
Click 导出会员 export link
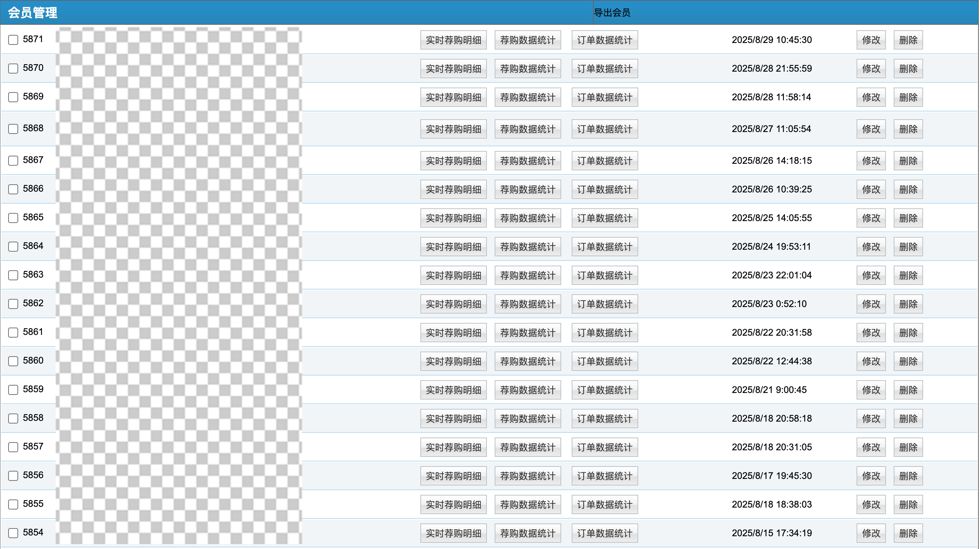612,13
